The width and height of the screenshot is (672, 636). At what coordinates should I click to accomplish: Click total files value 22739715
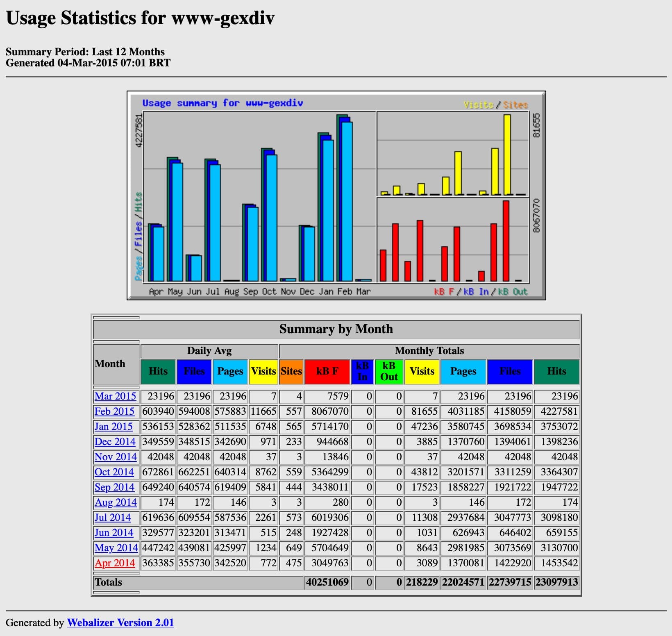[510, 582]
